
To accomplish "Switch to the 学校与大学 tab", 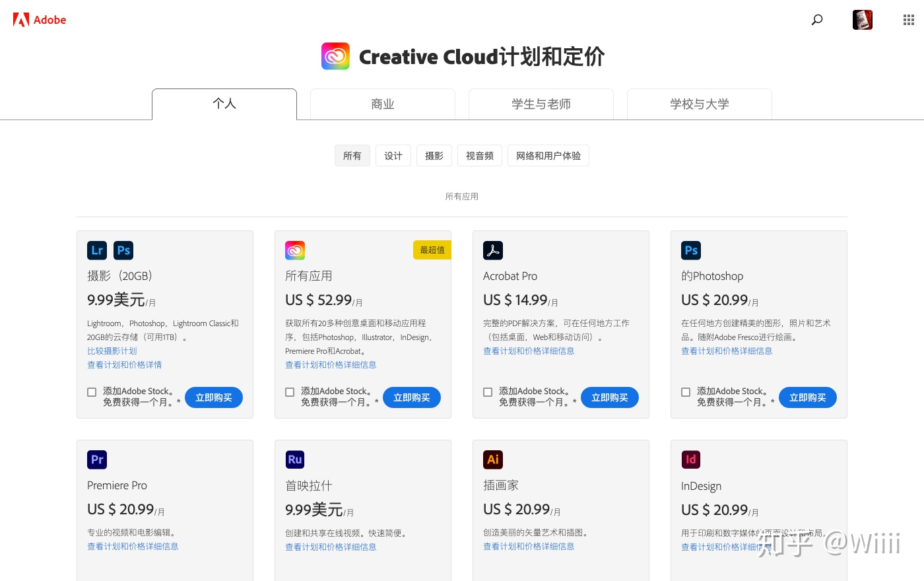I will click(x=700, y=104).
